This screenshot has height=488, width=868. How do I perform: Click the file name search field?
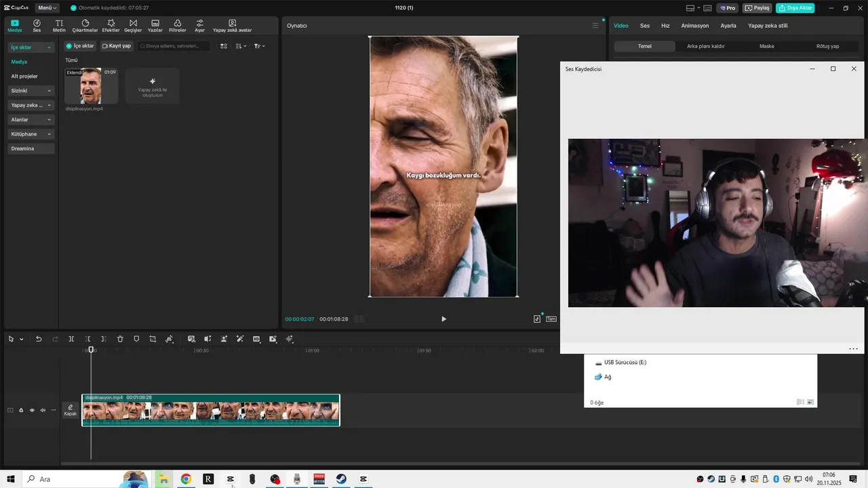pyautogui.click(x=174, y=46)
